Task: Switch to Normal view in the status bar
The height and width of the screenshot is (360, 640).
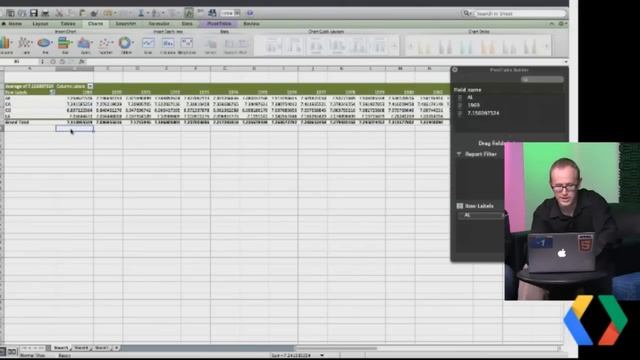Action: click(x=2, y=351)
